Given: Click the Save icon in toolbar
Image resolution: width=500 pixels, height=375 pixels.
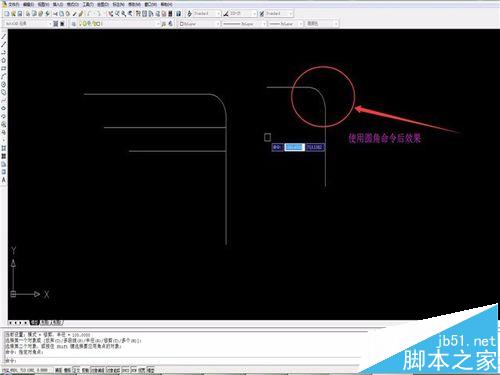Looking at the screenshot, I should coord(20,14).
